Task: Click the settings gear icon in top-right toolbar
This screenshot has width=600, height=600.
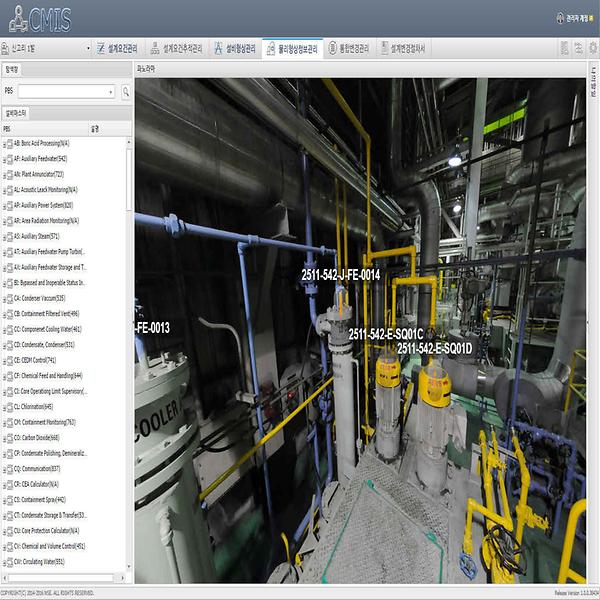Action: point(593,48)
